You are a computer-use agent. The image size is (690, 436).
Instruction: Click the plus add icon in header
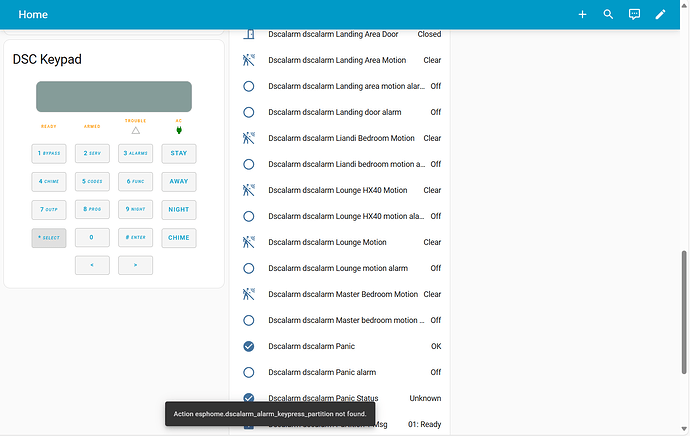pos(582,15)
